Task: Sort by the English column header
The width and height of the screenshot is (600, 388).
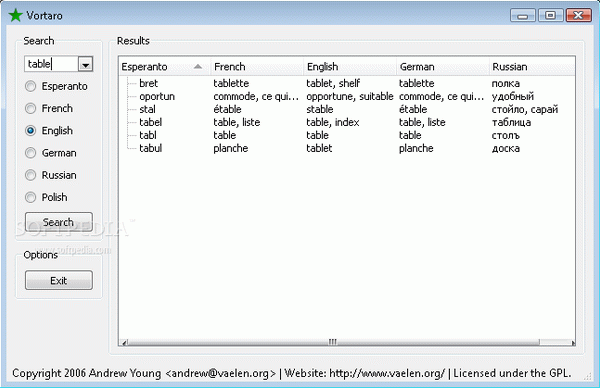Action: click(350, 67)
